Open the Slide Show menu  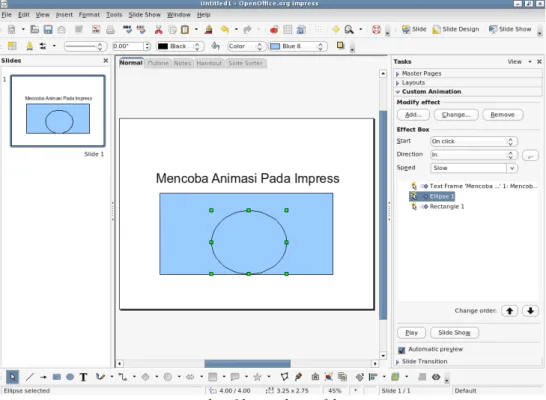[x=145, y=15]
